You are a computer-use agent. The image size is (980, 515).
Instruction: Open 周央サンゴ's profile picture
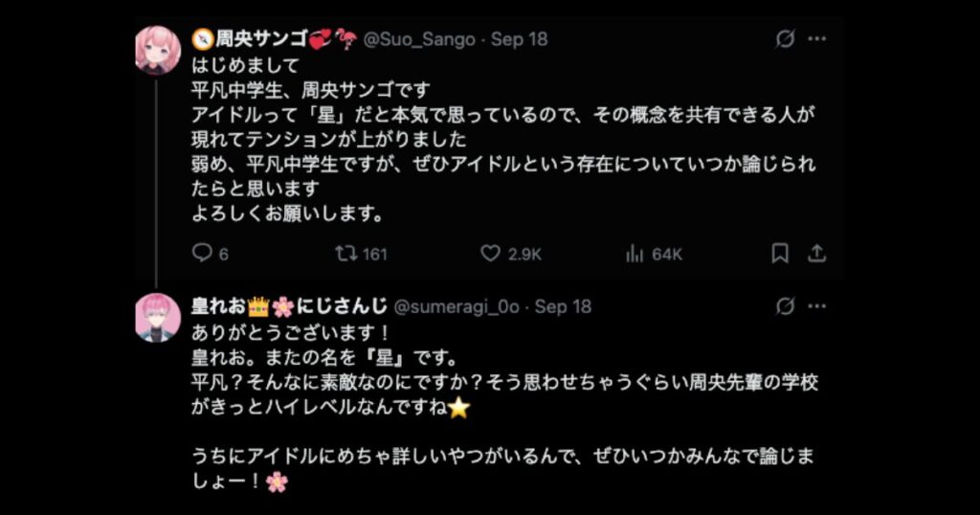(158, 50)
